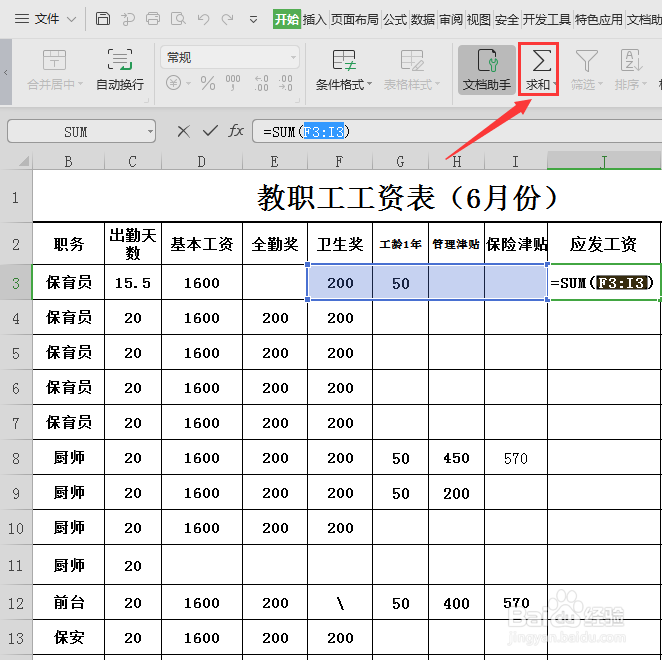
Task: Click the currency format icon
Action: (174, 83)
